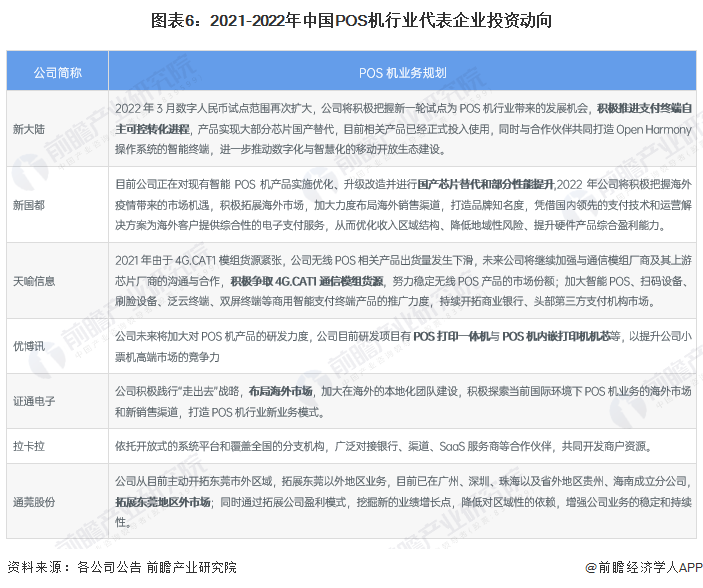The height and width of the screenshot is (588, 703).
Task: Click the 证通电子 company cell
Action: (57, 401)
